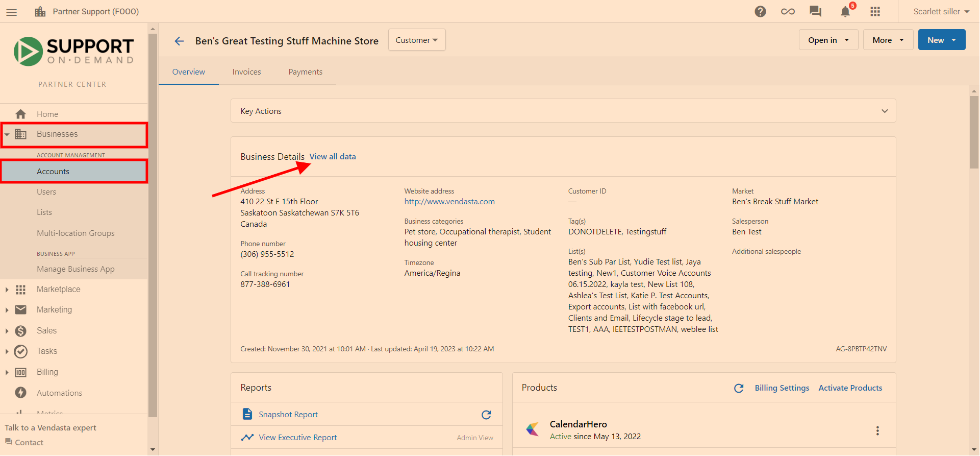Click the phone number (306) 955-5512

[x=267, y=254]
